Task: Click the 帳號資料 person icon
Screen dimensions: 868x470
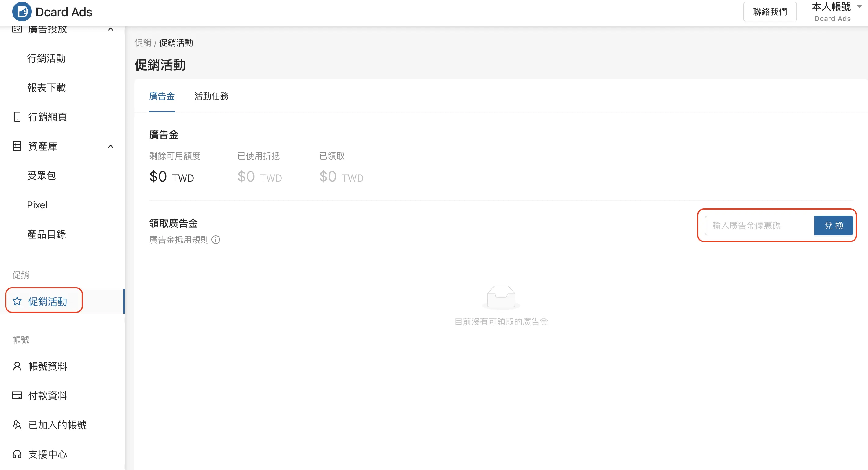Action: [17, 366]
